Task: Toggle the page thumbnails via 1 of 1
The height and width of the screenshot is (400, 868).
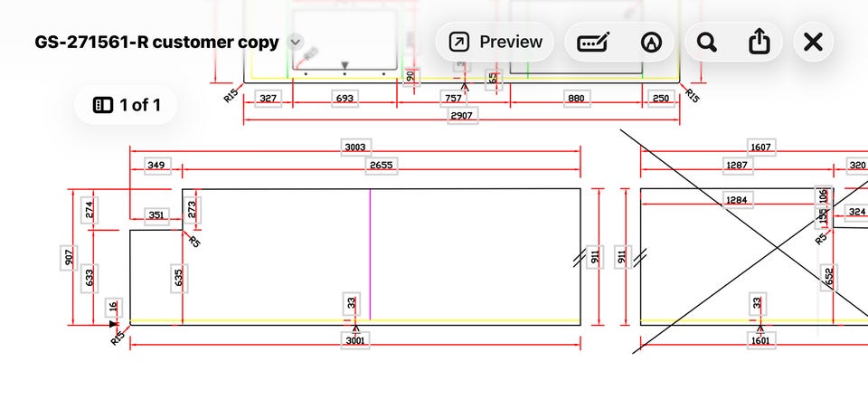Action: 127,105
